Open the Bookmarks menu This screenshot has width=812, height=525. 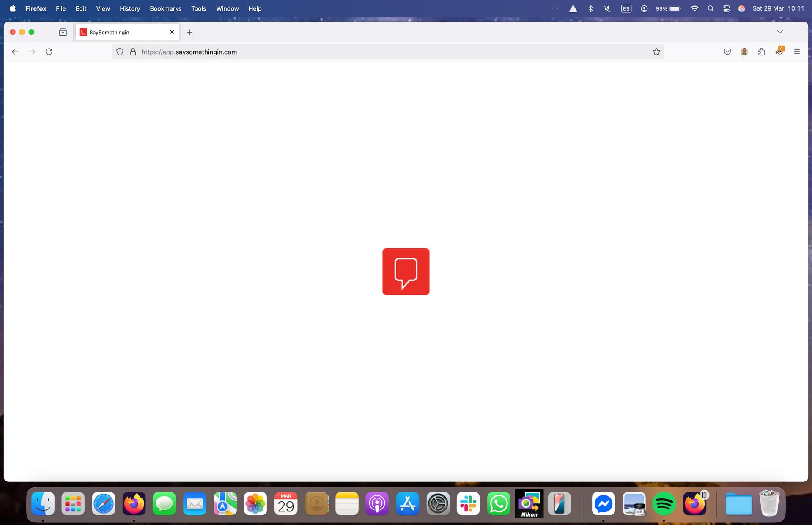tap(165, 8)
